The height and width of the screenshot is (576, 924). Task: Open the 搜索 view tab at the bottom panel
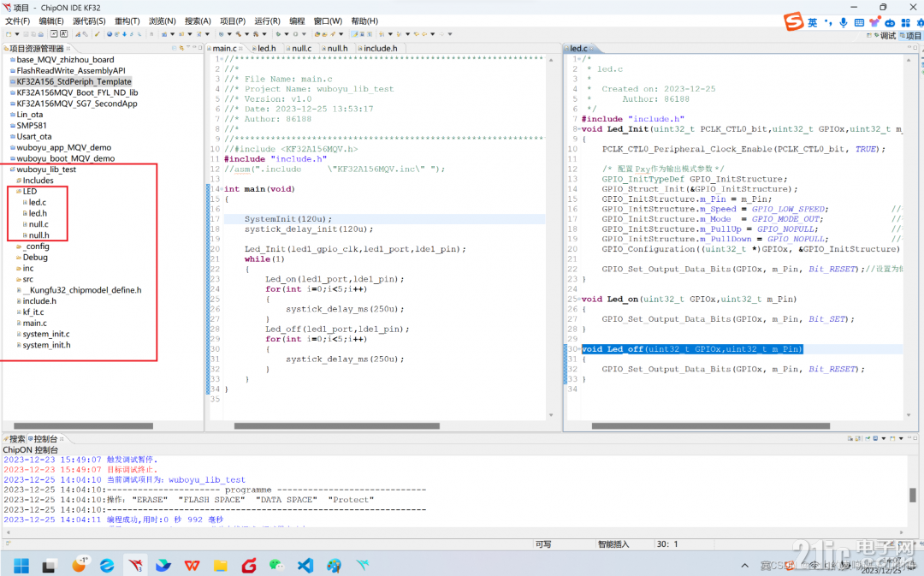click(x=15, y=438)
